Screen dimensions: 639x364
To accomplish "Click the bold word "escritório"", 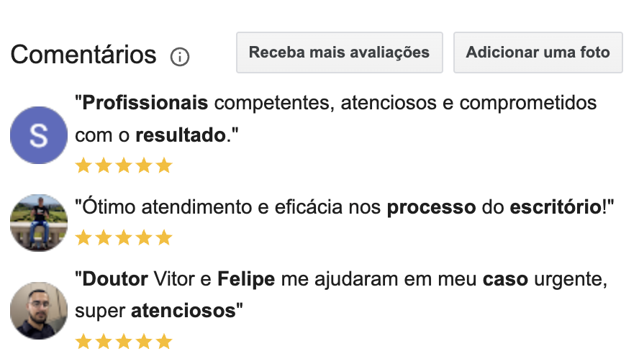I will pyautogui.click(x=555, y=208).
